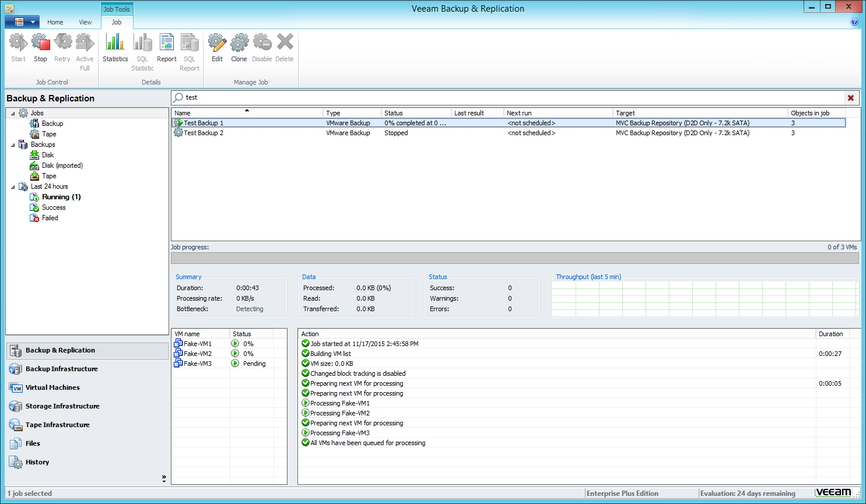Sort jobs by Type column header

tap(352, 113)
